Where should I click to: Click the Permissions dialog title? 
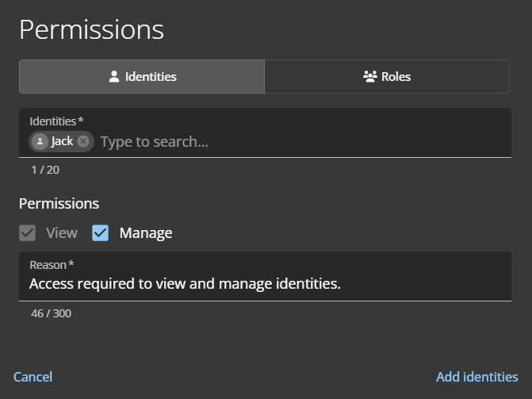[x=91, y=30]
